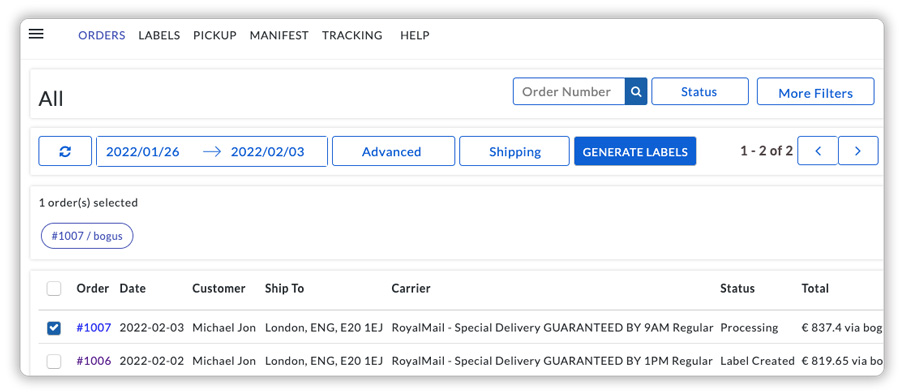Screen dimensions: 900x392
Task: Go to previous page of orders
Action: tap(818, 151)
